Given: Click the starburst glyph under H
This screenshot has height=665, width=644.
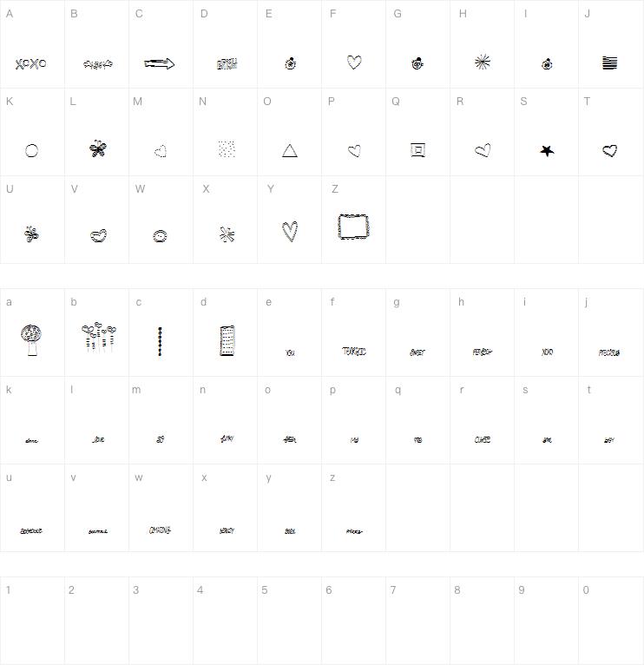Looking at the screenshot, I should click(x=483, y=63).
